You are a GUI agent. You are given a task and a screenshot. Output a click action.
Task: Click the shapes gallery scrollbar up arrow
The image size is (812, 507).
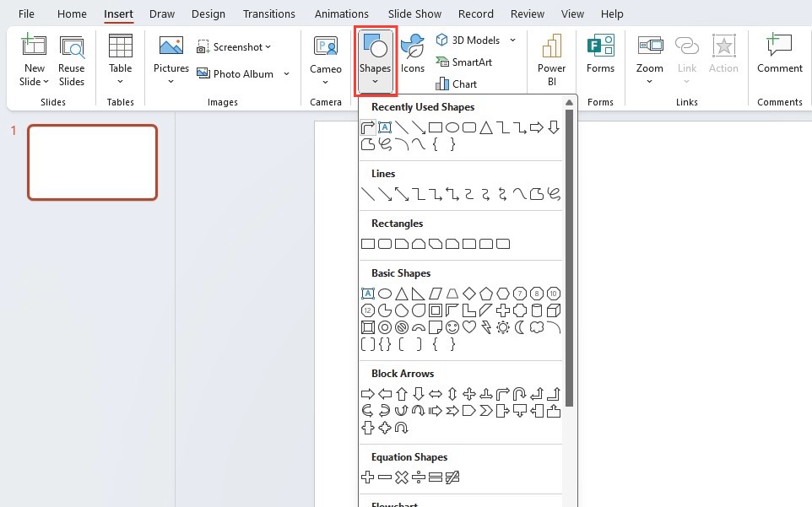569,102
